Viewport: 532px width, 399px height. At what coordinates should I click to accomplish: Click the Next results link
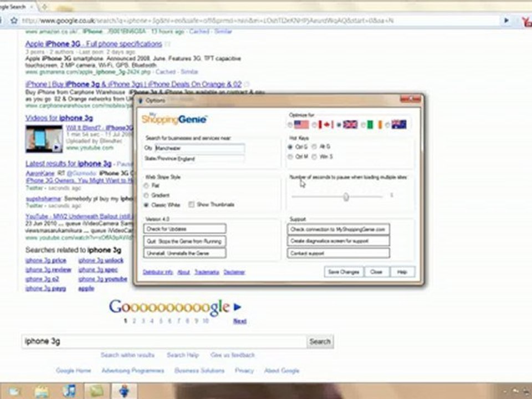coord(239,321)
